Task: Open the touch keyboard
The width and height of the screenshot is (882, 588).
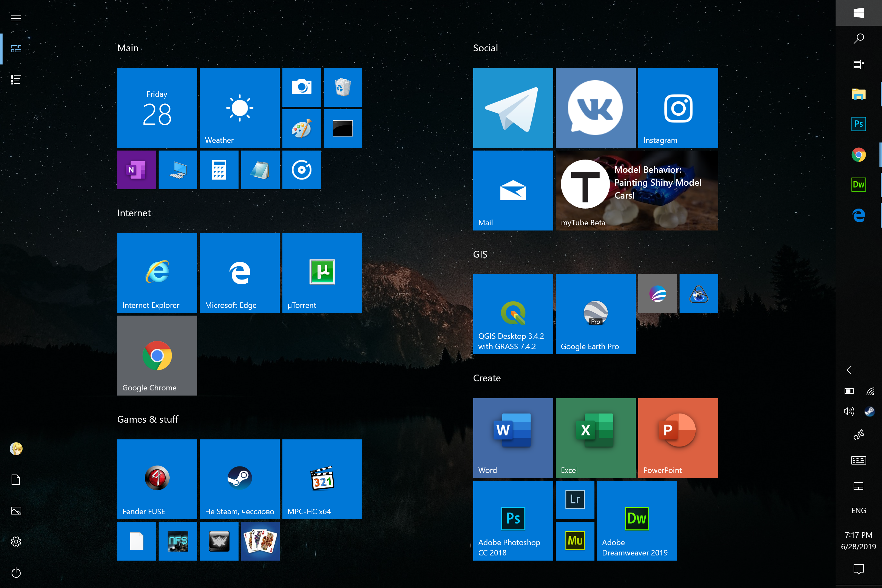Action: (859, 460)
